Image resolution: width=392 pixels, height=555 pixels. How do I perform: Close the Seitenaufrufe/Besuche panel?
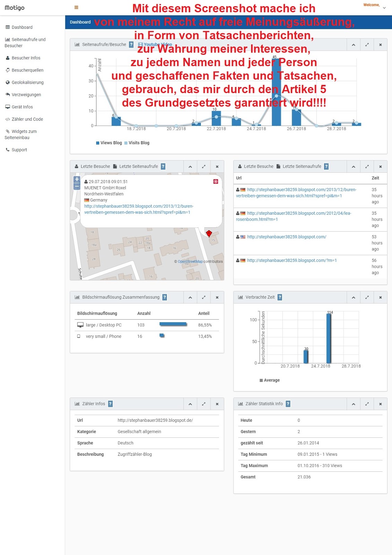[x=381, y=45]
